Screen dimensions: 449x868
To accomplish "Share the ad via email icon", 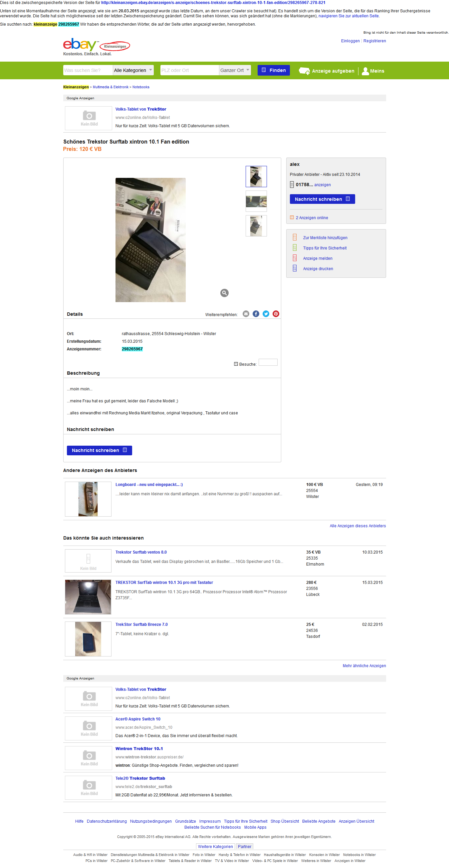I will coord(246,314).
